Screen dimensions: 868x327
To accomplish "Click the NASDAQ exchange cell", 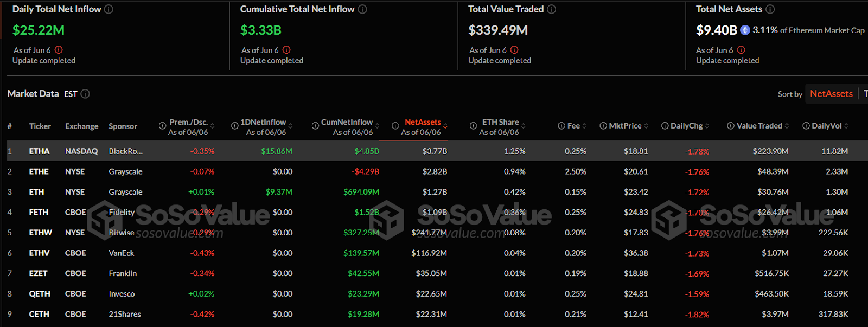I will 81,151.
